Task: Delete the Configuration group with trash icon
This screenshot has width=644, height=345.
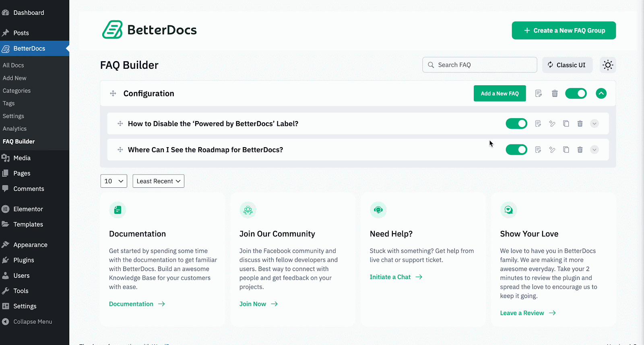Action: tap(555, 93)
